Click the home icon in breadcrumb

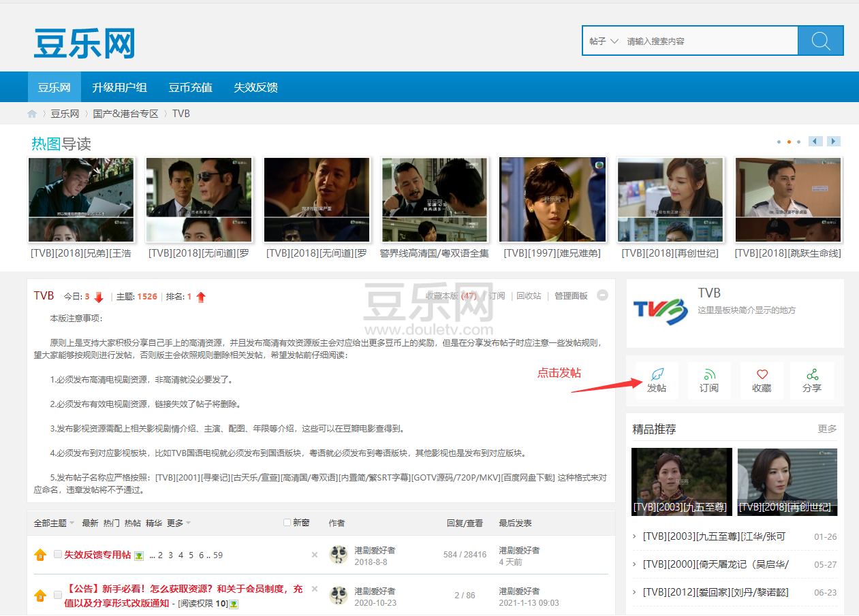pos(32,114)
